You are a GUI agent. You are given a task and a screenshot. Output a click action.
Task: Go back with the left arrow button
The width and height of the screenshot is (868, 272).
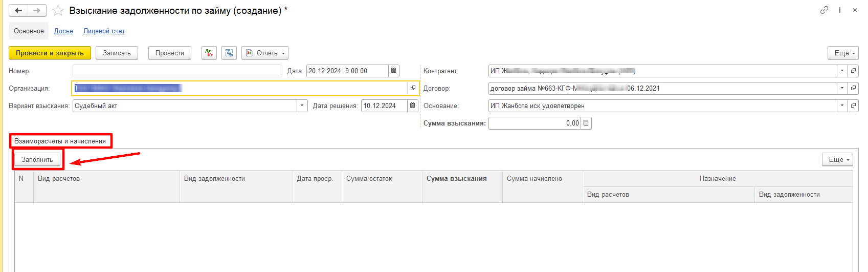[x=18, y=10]
